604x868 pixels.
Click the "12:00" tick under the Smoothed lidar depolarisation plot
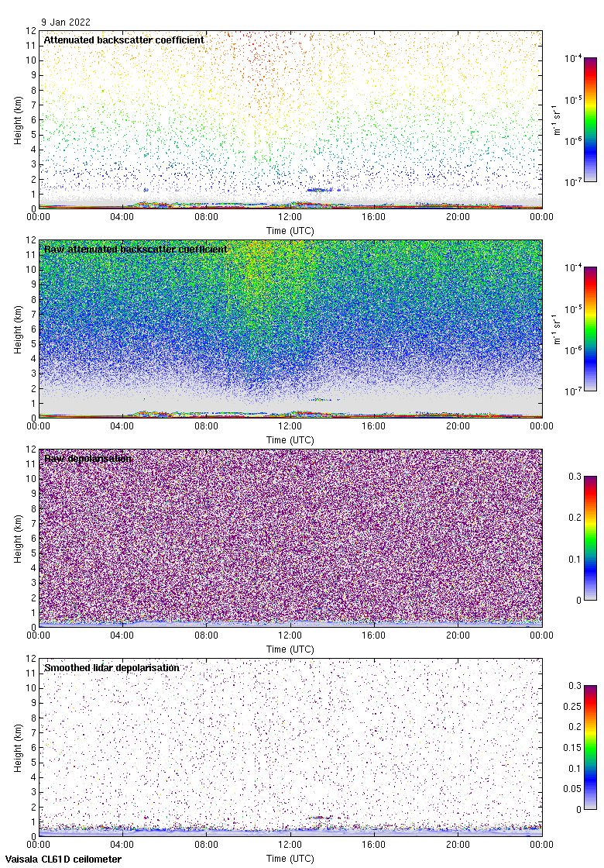coord(290,844)
